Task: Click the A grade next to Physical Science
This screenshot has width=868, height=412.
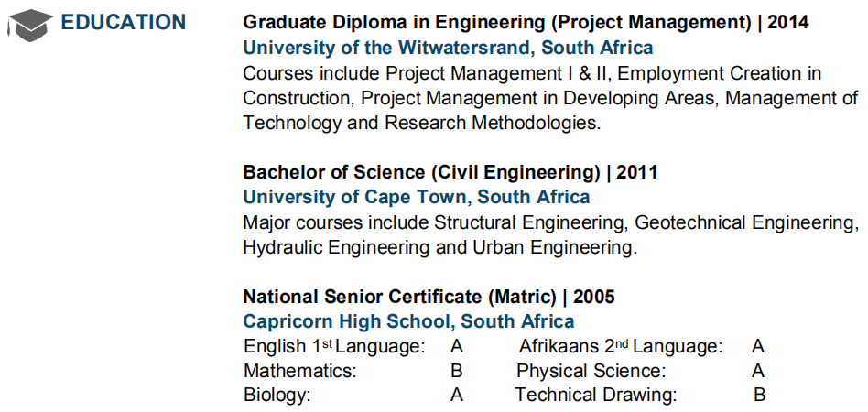Action: pos(758,372)
